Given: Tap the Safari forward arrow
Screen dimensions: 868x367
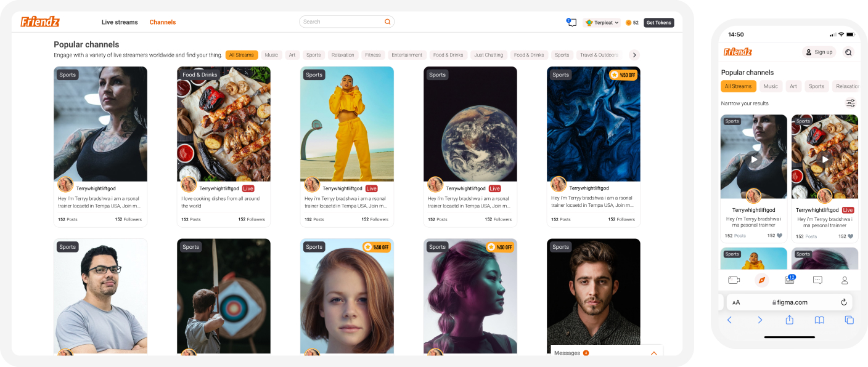Looking at the screenshot, I should click(x=759, y=320).
